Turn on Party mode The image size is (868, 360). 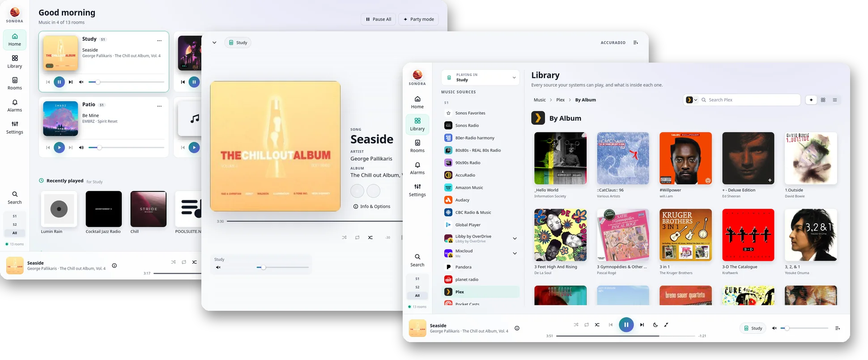click(x=418, y=19)
